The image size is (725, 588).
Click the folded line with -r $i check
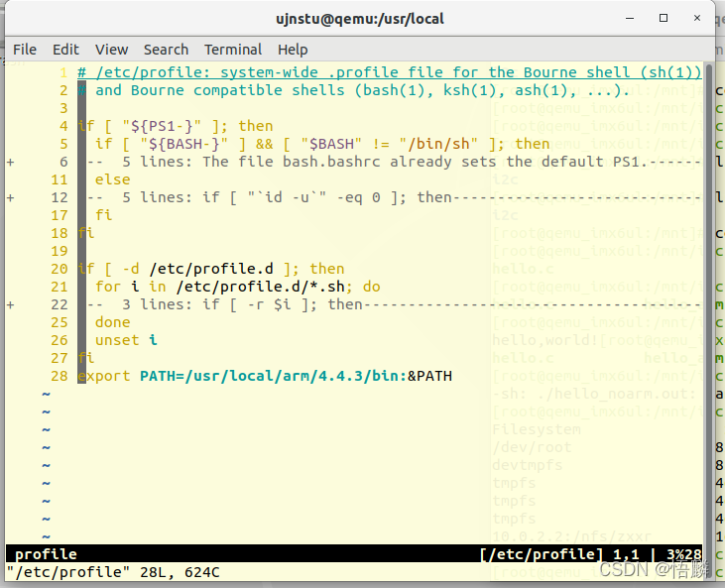pyautogui.click(x=394, y=304)
